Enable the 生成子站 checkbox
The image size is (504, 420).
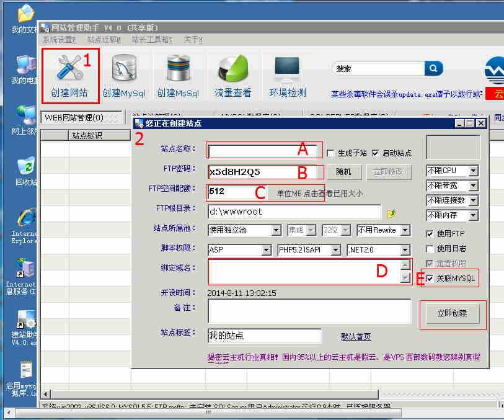[x=331, y=153]
